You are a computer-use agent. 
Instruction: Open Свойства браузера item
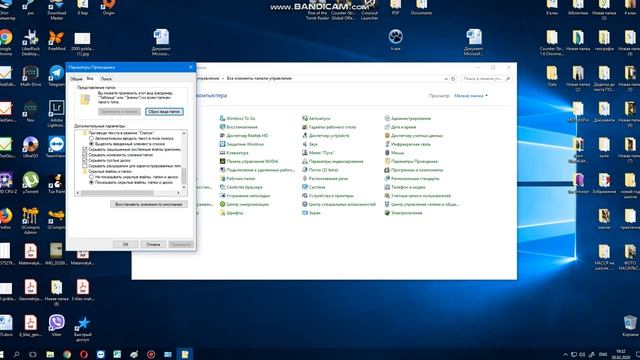tap(241, 187)
